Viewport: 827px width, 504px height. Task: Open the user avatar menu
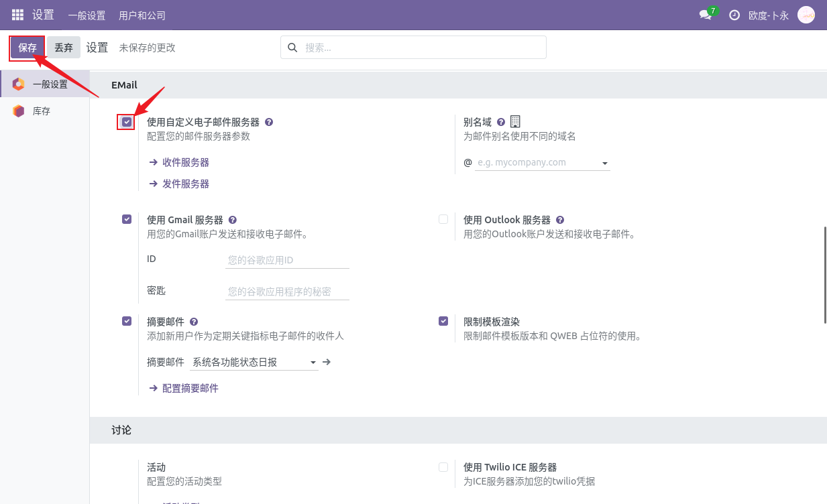click(x=806, y=15)
